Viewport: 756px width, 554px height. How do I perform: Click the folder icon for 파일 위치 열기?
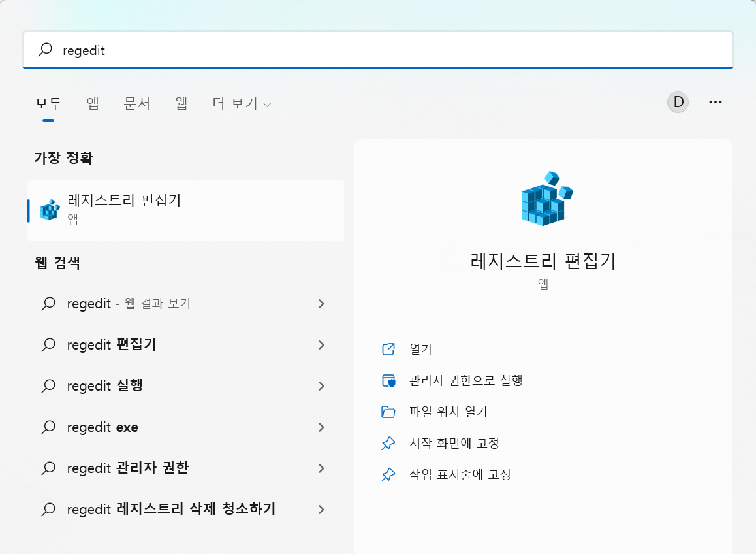pyautogui.click(x=388, y=412)
